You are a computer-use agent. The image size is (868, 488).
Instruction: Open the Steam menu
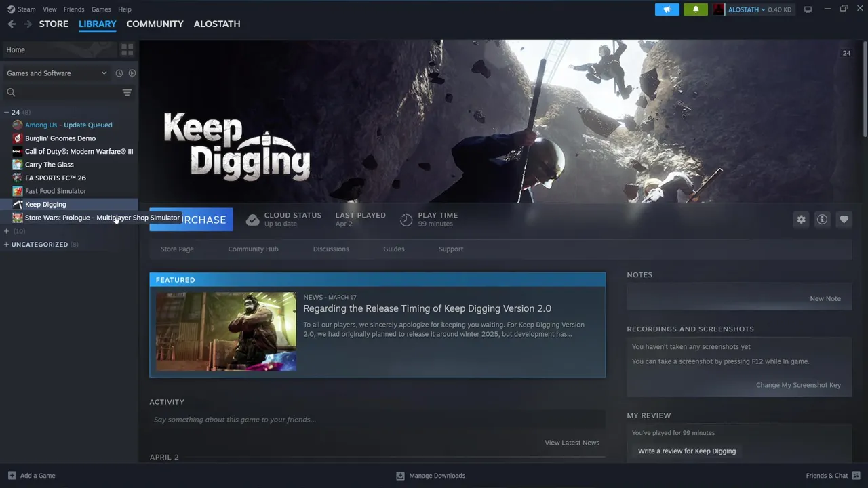coord(26,9)
